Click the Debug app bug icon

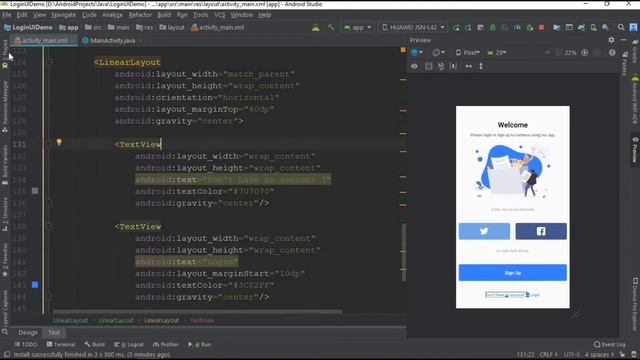point(493,27)
